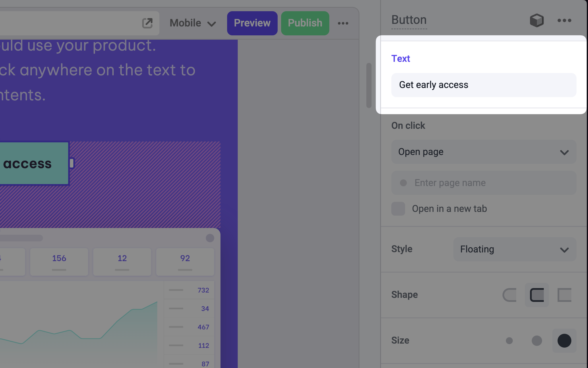
Task: Click the green Publish button
Action: pyautogui.click(x=305, y=23)
